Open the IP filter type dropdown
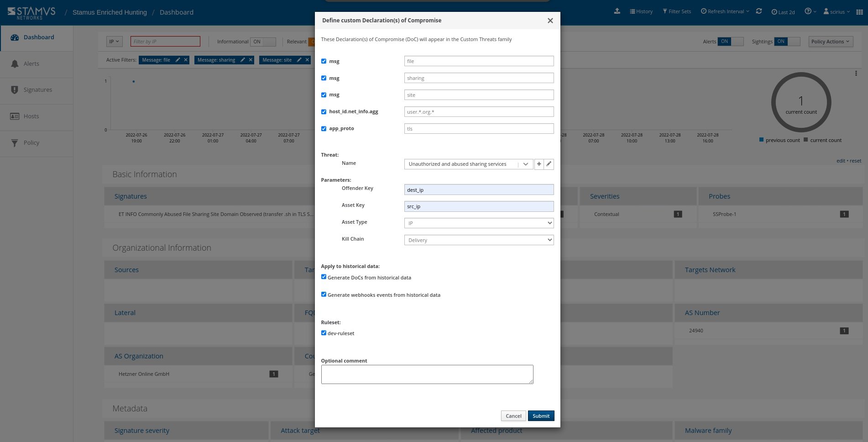 [114, 42]
